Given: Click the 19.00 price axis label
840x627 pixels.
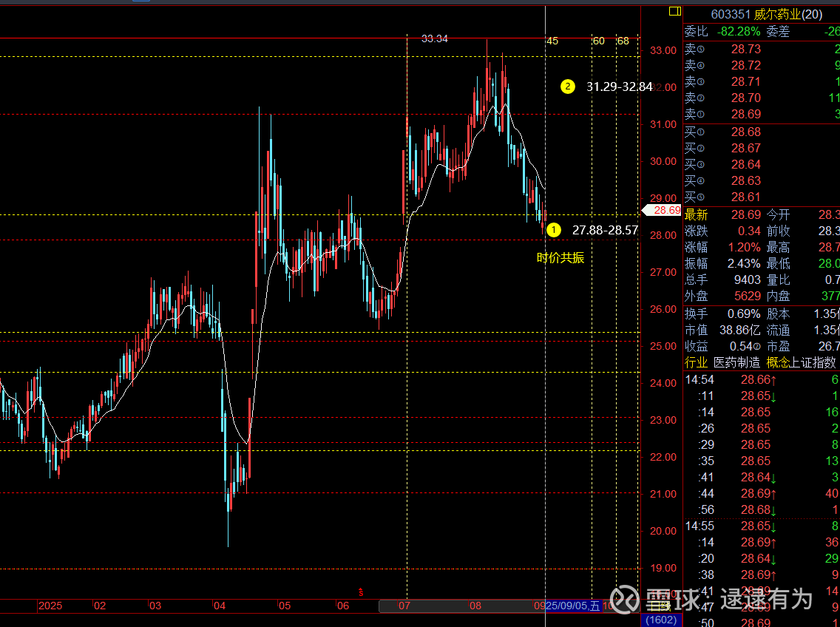Looking at the screenshot, I should coord(663,568).
